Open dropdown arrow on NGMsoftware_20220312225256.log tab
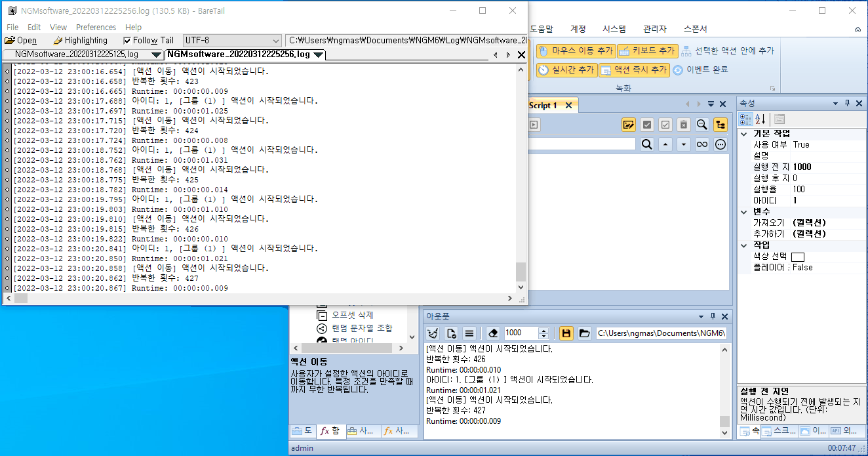Image resolution: width=868 pixels, height=456 pixels. coord(319,54)
